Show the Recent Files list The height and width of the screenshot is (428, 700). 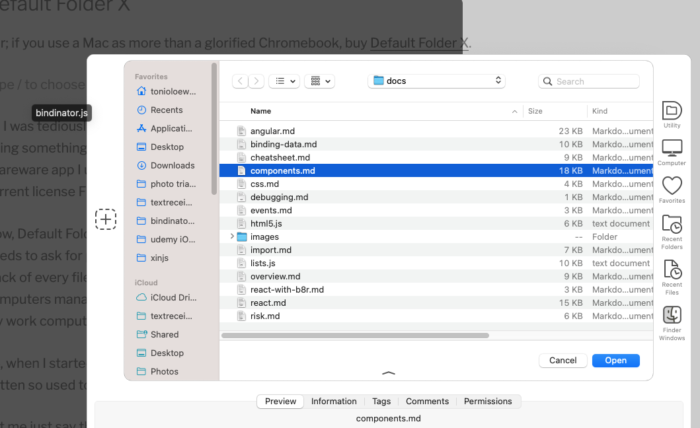[671, 277]
